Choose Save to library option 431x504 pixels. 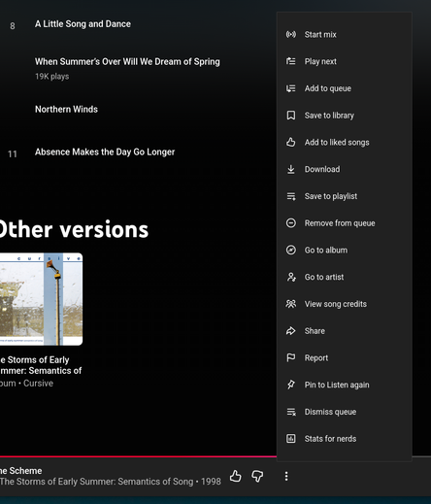click(x=345, y=116)
